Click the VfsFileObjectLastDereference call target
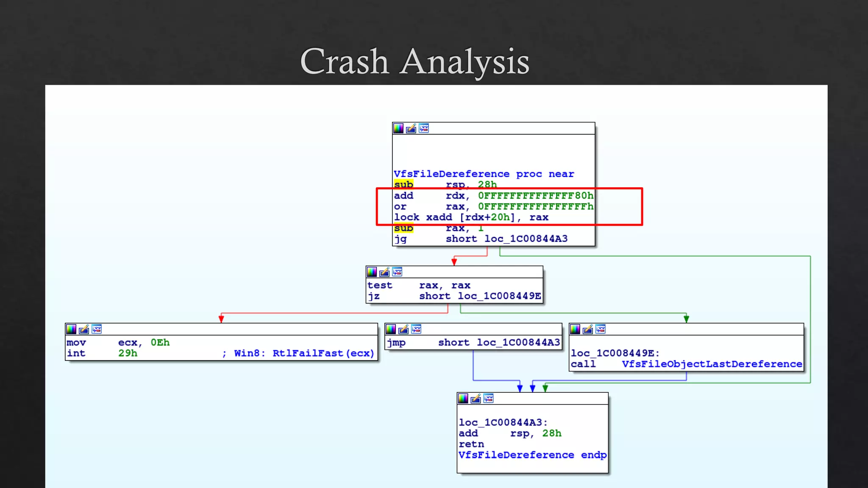Screen dimensions: 868x488 712,364
